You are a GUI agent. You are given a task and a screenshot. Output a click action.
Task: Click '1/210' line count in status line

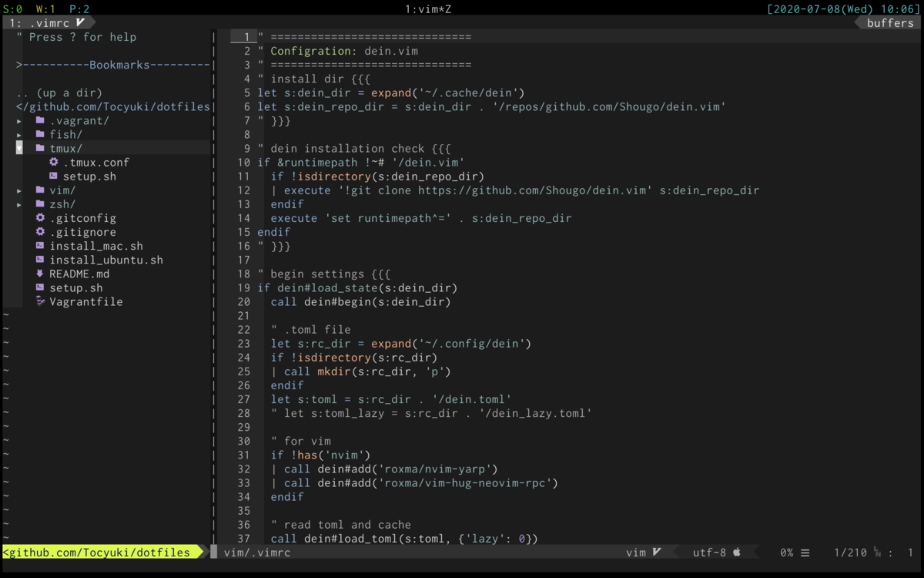(x=850, y=553)
